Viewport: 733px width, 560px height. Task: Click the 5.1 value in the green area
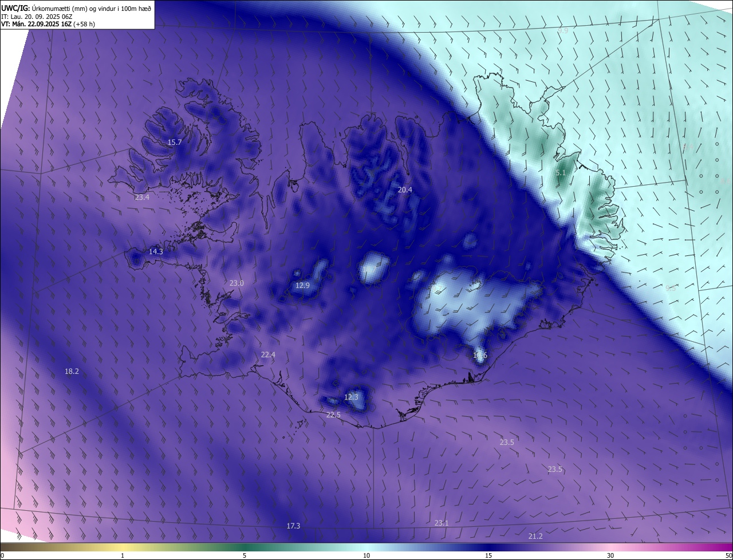561,172
